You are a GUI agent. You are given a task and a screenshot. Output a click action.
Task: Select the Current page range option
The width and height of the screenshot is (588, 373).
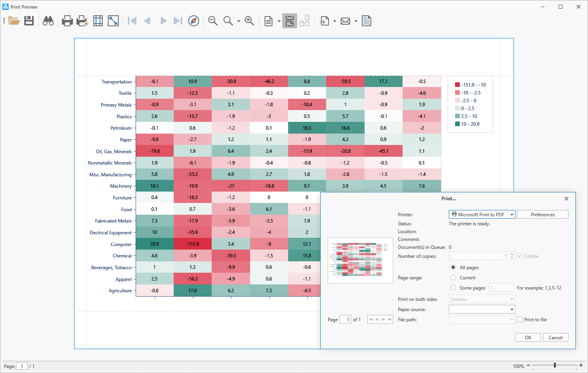click(x=453, y=278)
